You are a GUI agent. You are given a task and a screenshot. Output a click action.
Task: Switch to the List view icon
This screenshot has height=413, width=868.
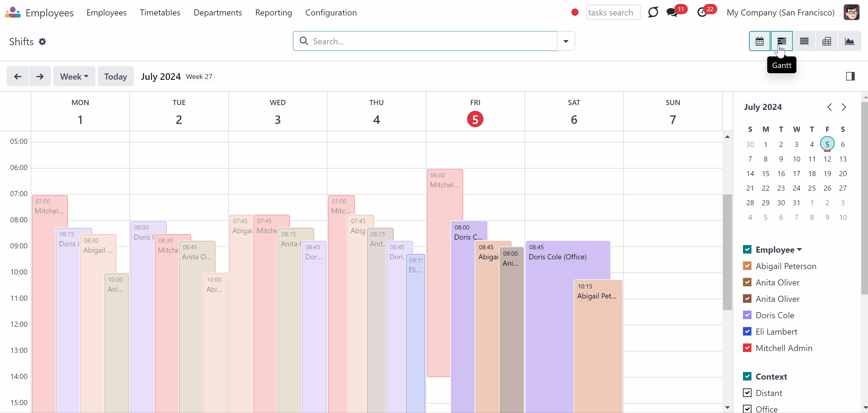804,41
